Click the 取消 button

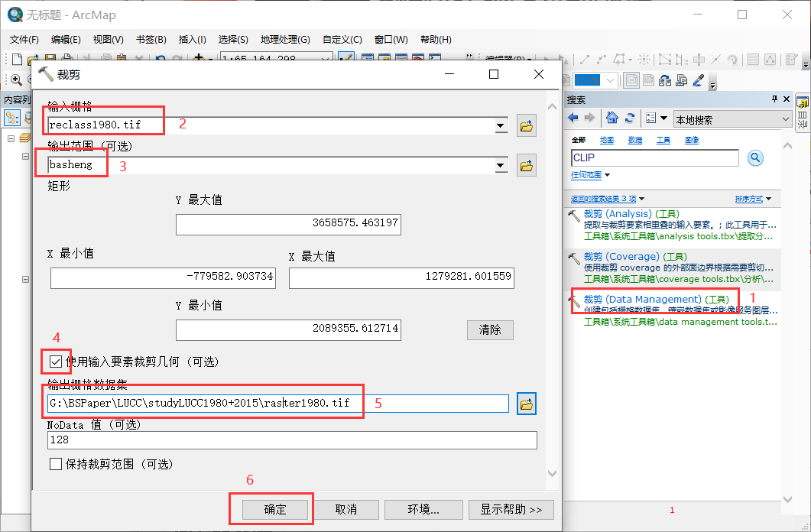coord(346,510)
